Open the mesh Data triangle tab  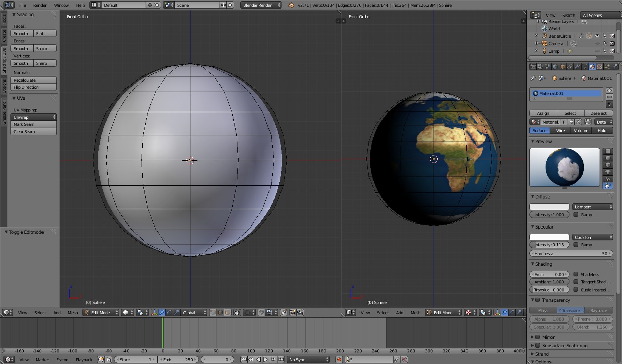(x=585, y=67)
